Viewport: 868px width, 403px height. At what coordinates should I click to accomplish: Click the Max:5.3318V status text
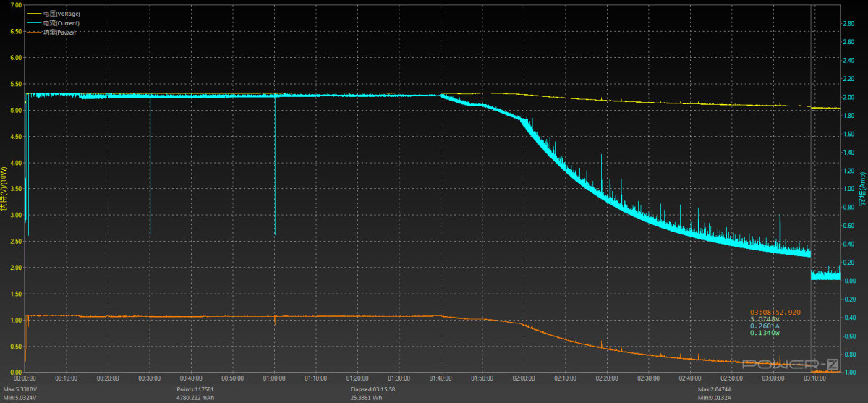[20, 390]
